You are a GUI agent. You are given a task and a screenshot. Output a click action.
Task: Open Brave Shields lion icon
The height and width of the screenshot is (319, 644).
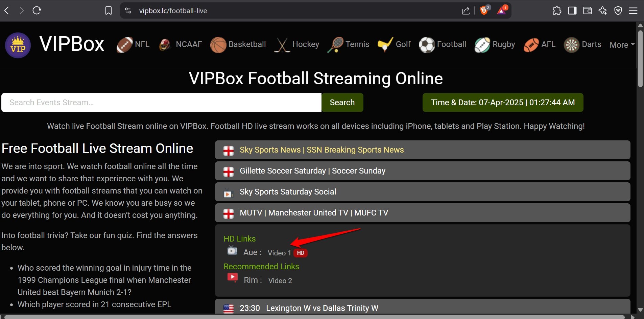tap(484, 10)
